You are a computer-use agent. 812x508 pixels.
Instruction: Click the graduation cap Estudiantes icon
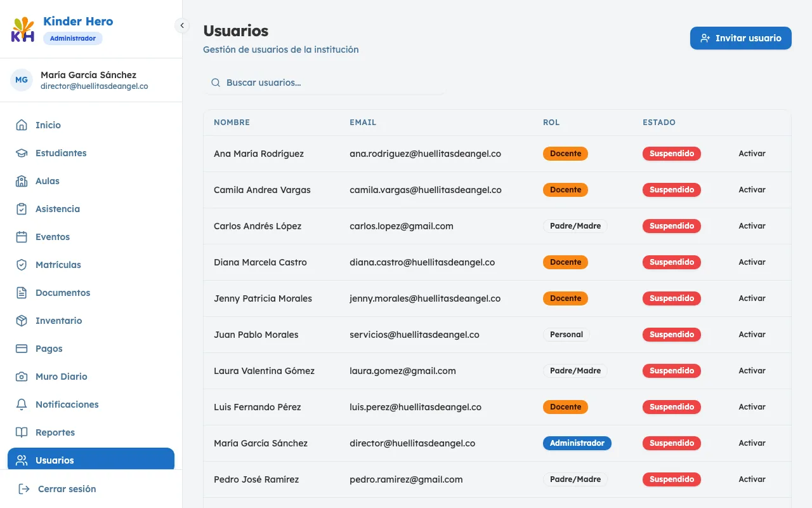click(22, 153)
